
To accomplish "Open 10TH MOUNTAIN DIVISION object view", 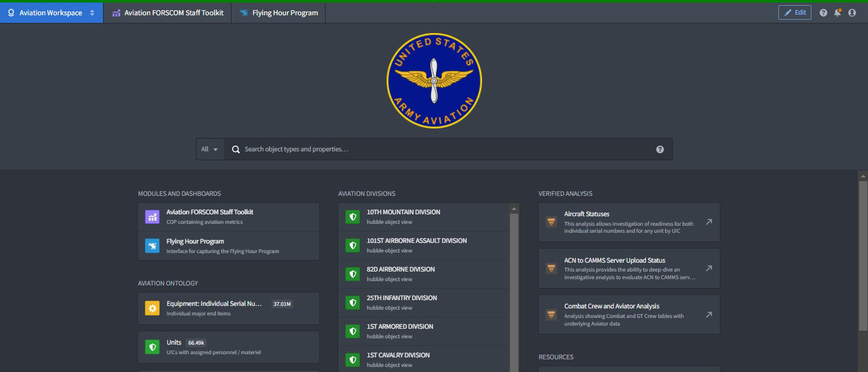I will click(424, 217).
